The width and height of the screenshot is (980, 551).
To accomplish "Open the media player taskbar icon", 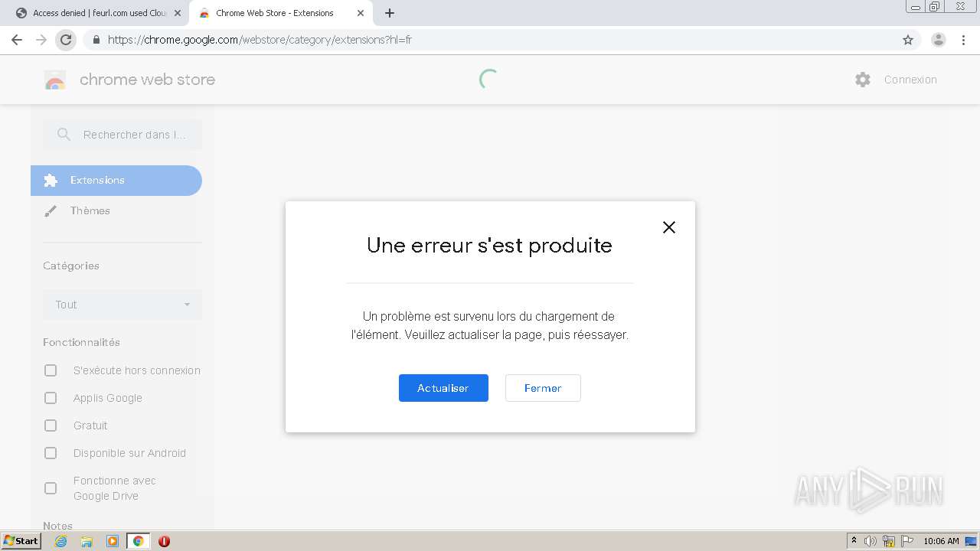I will point(113,541).
